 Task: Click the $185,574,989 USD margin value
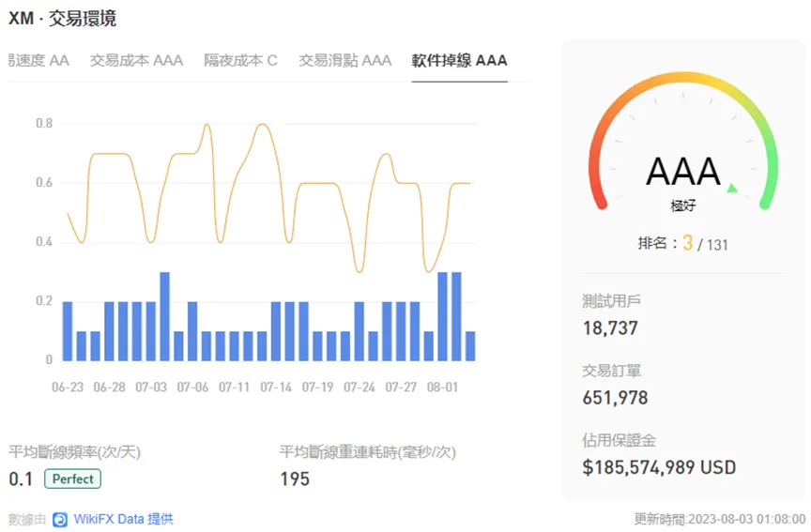659,467
